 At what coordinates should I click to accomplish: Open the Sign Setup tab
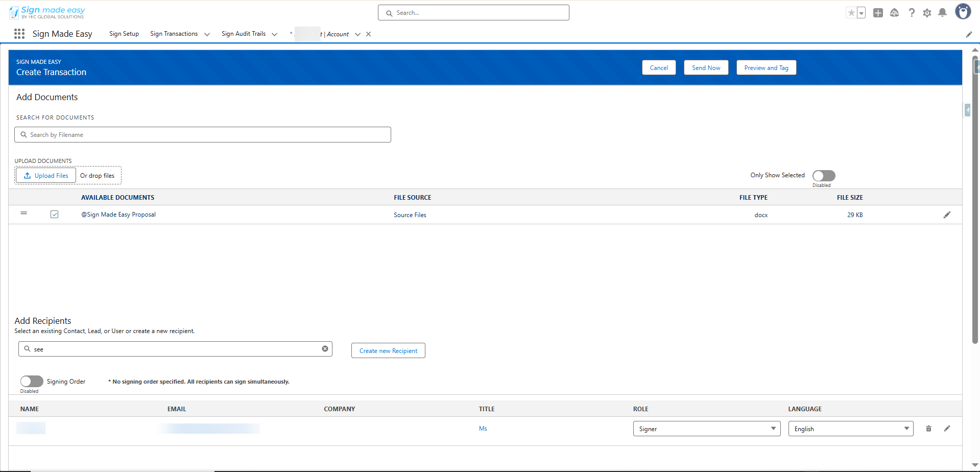pos(124,34)
